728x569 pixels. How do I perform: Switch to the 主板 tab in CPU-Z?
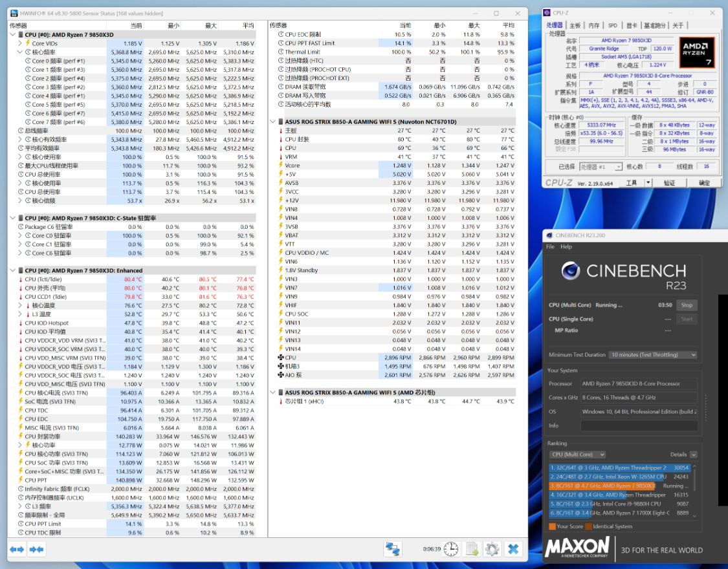(575, 25)
